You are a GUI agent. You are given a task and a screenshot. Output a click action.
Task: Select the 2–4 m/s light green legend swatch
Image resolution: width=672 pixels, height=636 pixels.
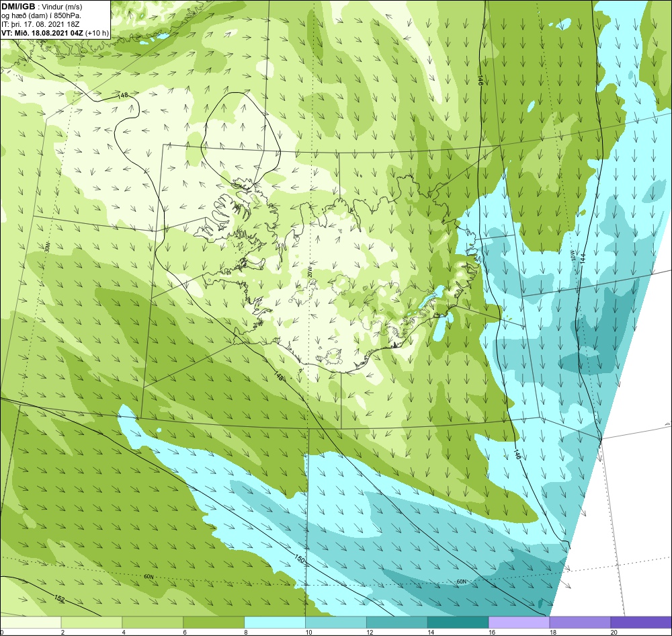pos(91,622)
